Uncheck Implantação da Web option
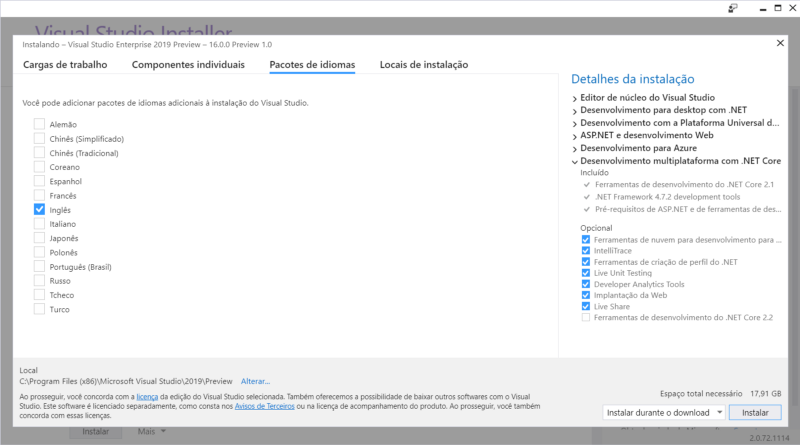Viewport: 800px width, 445px height. click(x=586, y=295)
